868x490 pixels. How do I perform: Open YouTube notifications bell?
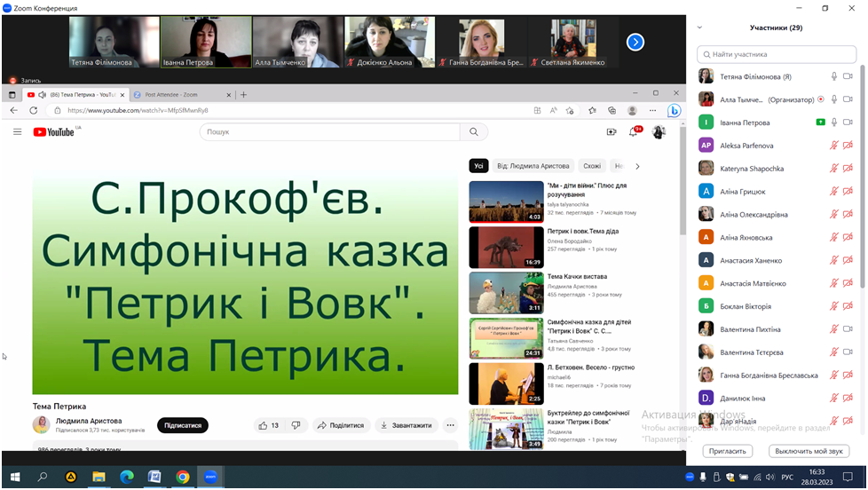coord(634,131)
